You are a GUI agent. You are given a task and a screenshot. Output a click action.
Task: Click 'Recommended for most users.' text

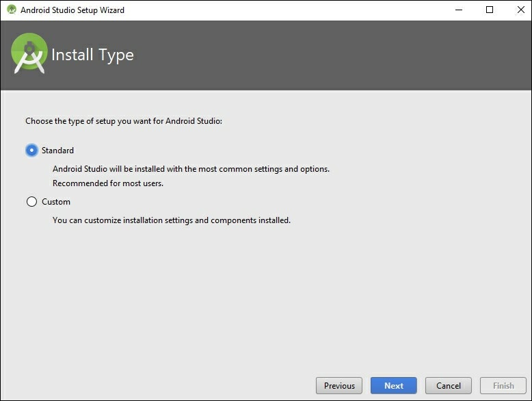click(x=108, y=183)
